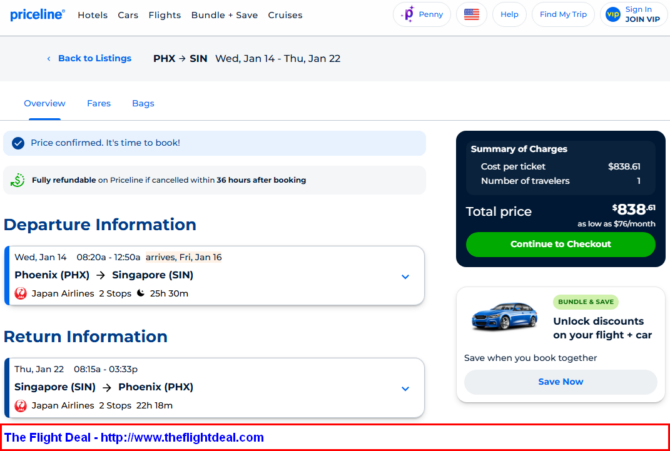Click Japan Airlines logo in return card
Image resolution: width=670 pixels, height=451 pixels.
[21, 405]
